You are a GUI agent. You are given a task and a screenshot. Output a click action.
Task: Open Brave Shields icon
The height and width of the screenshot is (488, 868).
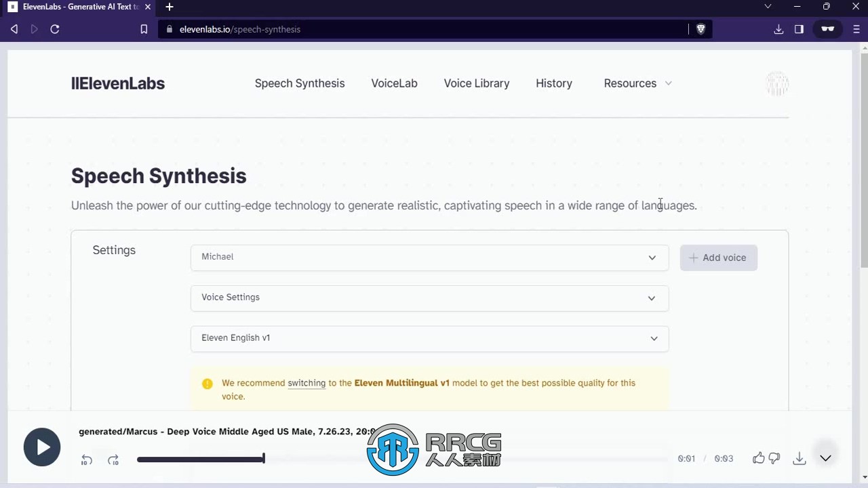tap(701, 29)
